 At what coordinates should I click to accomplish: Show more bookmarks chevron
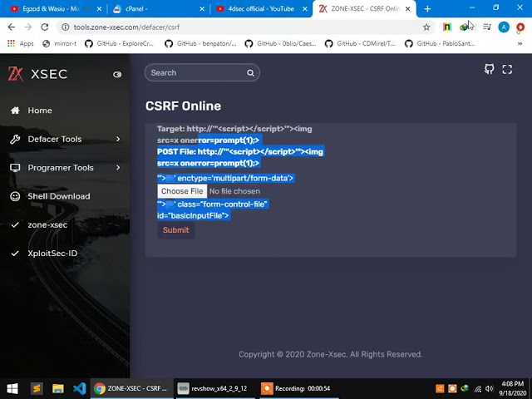pos(520,43)
